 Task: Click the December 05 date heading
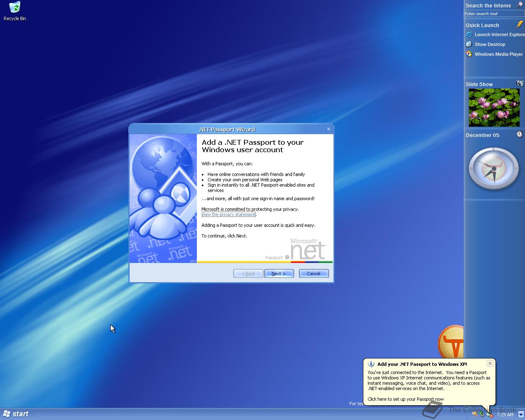pyautogui.click(x=482, y=135)
